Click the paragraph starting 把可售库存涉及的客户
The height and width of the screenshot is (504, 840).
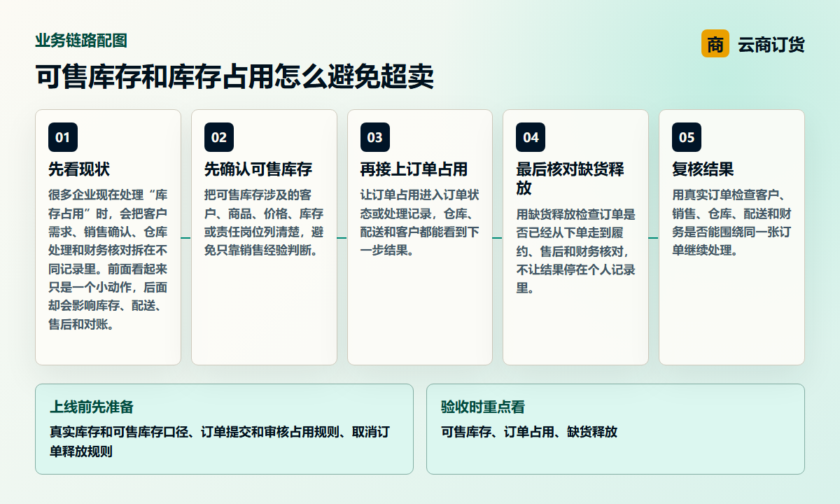(264, 222)
